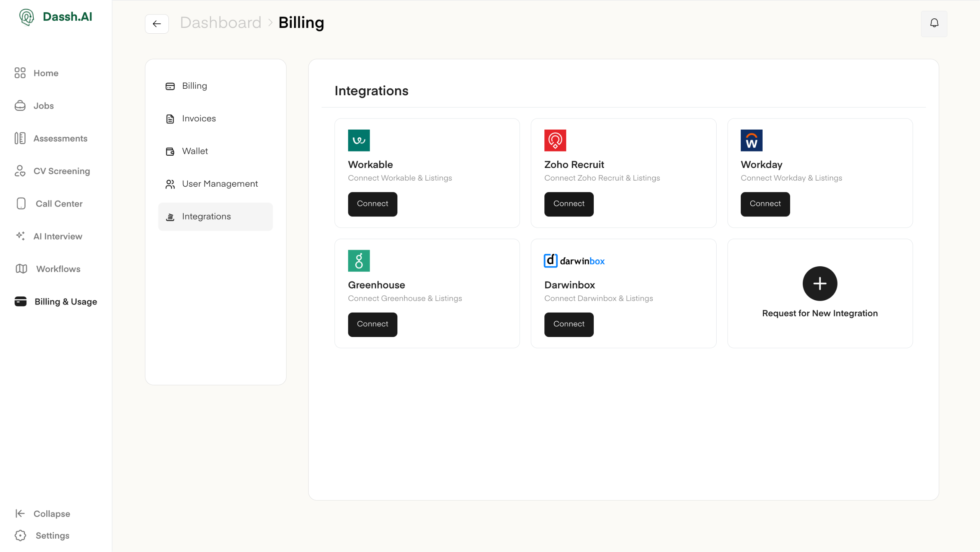Connect the Workday integration
This screenshot has width=980, height=552.
(765, 204)
